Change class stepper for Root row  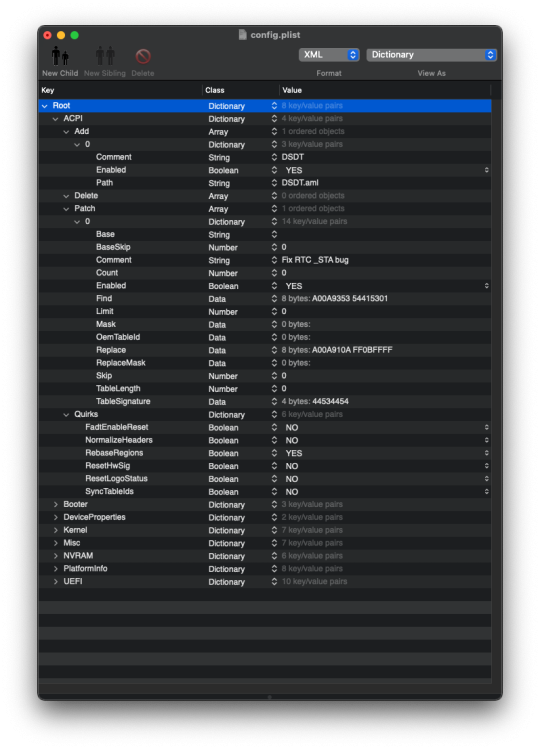pyautogui.click(x=274, y=106)
